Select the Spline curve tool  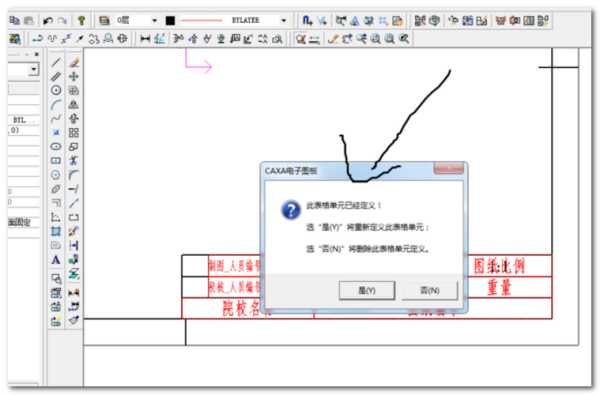56,119
